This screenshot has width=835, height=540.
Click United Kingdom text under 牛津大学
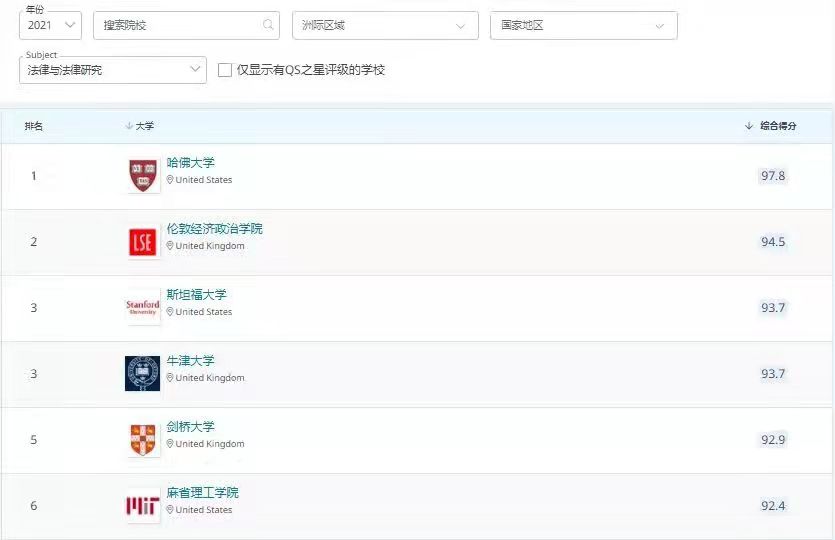[x=210, y=378]
